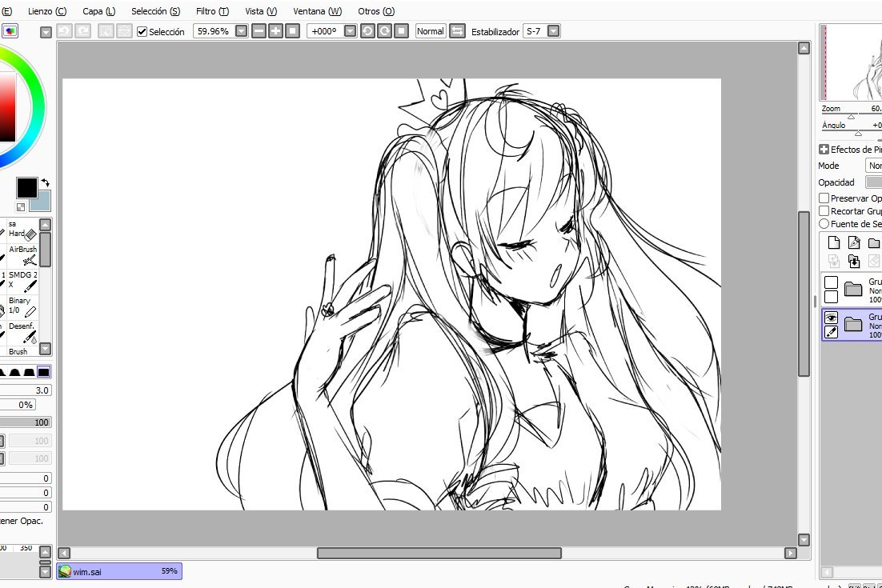Open the Ventana menu

click(317, 11)
